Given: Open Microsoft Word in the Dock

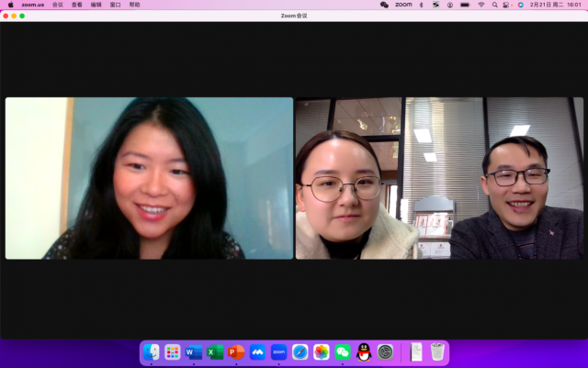Looking at the screenshot, I should [x=194, y=352].
